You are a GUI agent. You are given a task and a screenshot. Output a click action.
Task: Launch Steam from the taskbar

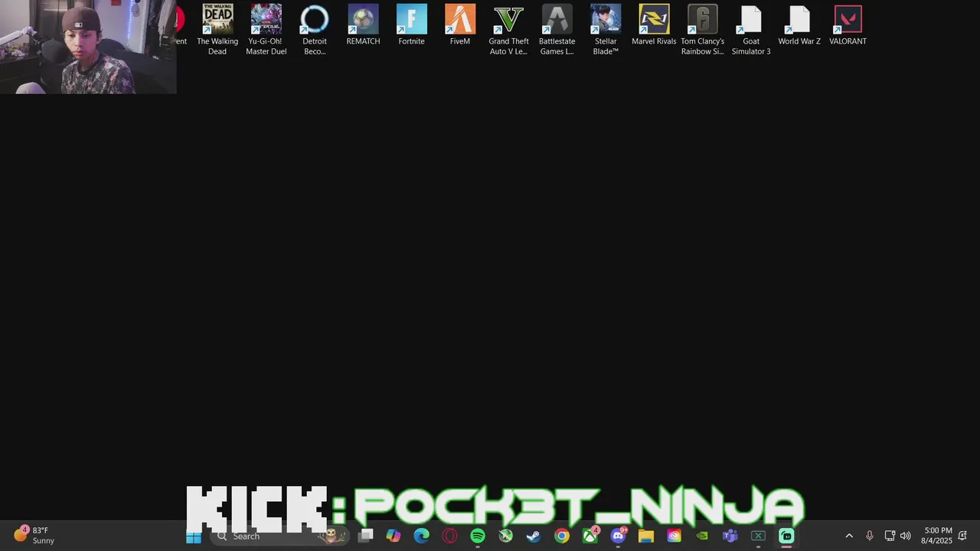coord(534,536)
